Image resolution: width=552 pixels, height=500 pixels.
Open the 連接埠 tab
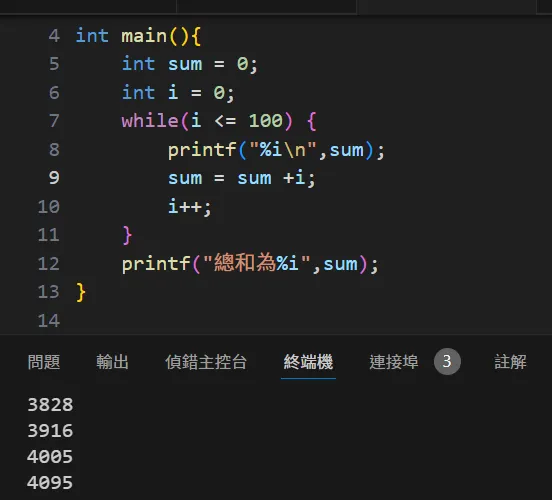coord(394,362)
